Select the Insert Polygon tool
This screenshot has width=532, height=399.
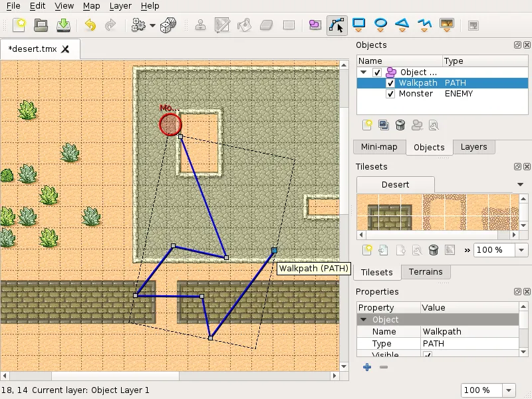pyautogui.click(x=402, y=25)
